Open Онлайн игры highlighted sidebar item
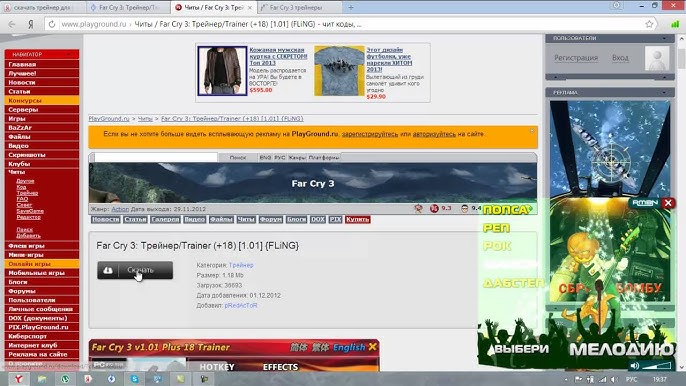 point(42,264)
